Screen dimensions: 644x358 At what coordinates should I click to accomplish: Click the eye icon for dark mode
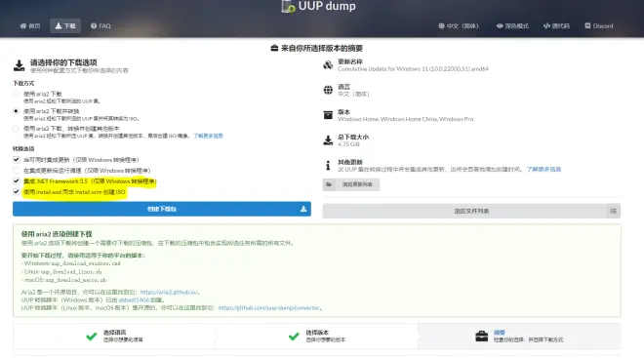[x=500, y=26]
